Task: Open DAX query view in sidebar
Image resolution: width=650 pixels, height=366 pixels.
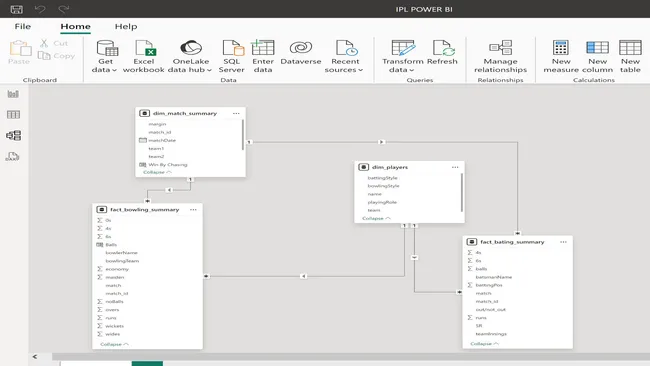Action: coord(12,157)
